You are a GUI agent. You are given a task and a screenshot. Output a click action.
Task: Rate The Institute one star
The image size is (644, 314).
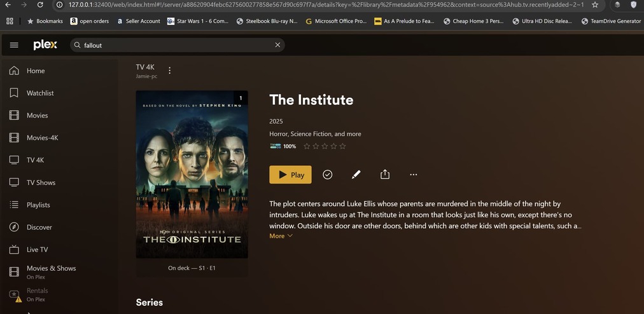pyautogui.click(x=307, y=146)
